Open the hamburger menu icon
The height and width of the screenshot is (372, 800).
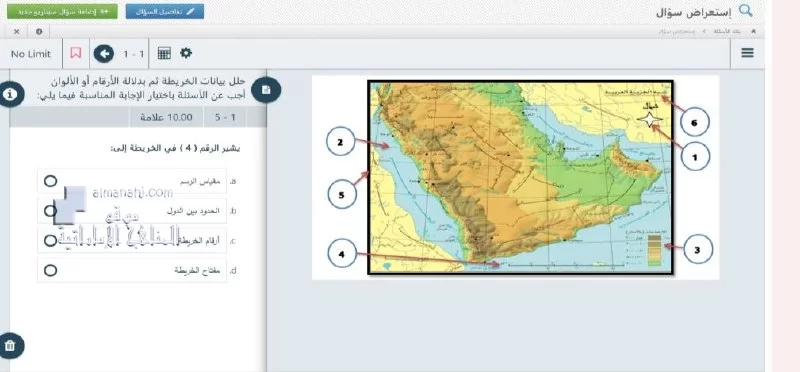coord(747,53)
